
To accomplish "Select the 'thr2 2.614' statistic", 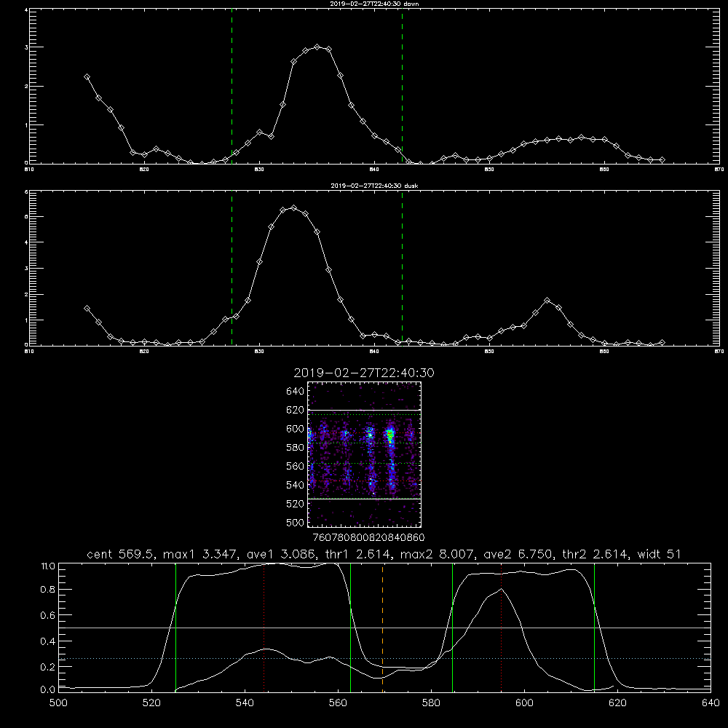I will tap(597, 554).
